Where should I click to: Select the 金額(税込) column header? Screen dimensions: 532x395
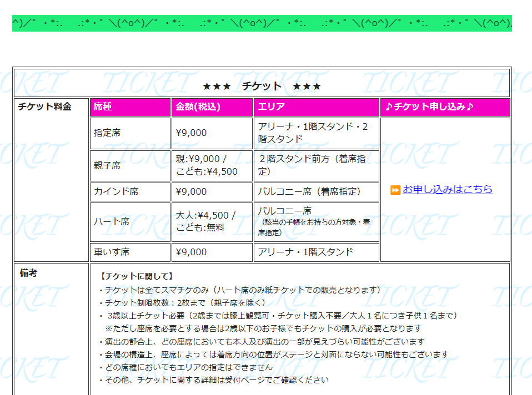pyautogui.click(x=212, y=107)
